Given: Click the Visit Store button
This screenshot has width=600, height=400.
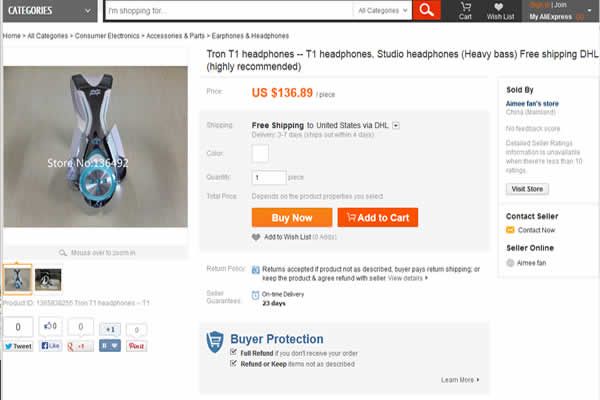Looking at the screenshot, I should click(x=527, y=189).
